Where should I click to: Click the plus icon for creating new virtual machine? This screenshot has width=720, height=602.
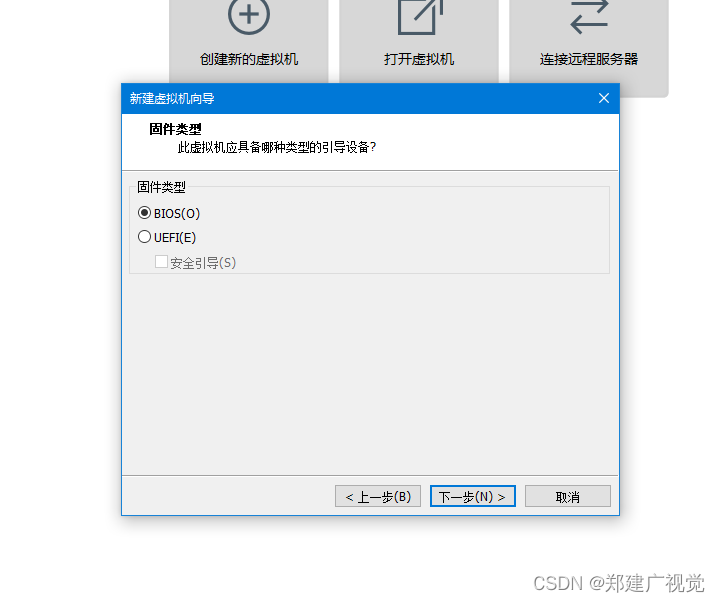pyautogui.click(x=249, y=15)
